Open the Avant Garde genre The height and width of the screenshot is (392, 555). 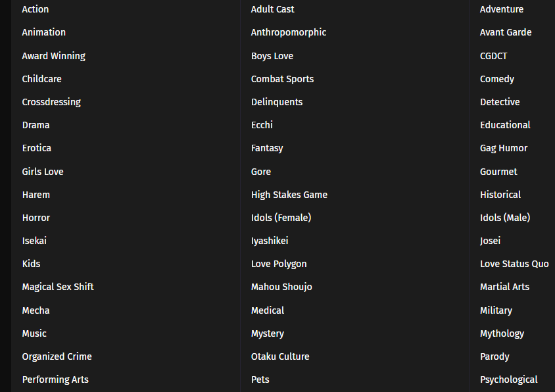506,32
